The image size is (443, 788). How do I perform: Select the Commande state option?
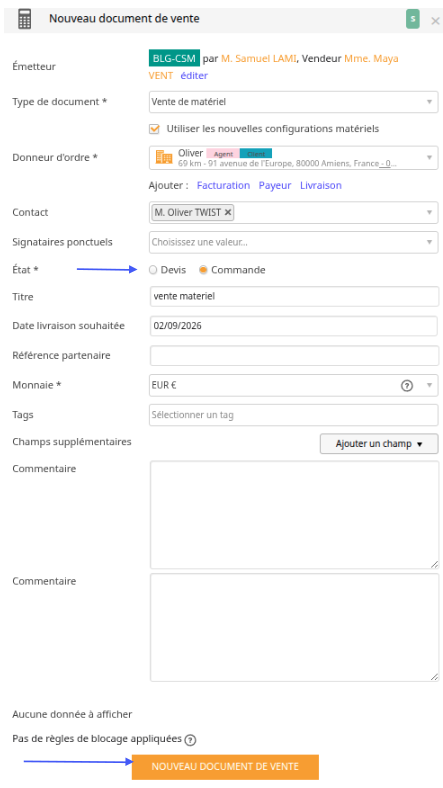tap(203, 270)
